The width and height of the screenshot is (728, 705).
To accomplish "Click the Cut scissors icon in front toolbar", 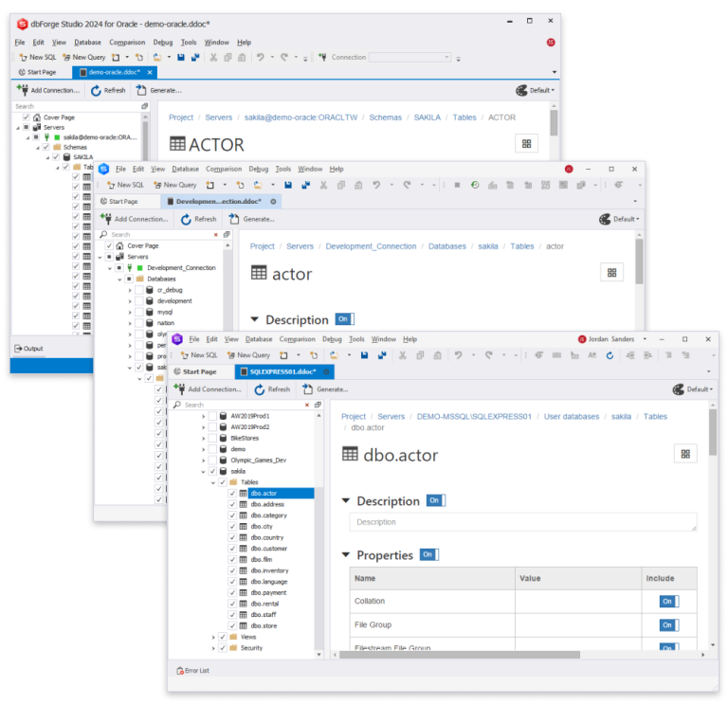I will (x=403, y=355).
